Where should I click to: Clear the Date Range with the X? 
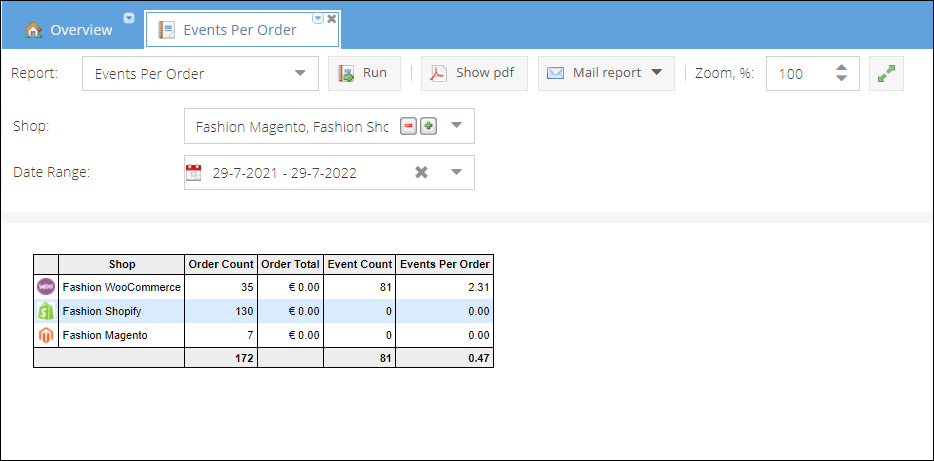point(421,172)
